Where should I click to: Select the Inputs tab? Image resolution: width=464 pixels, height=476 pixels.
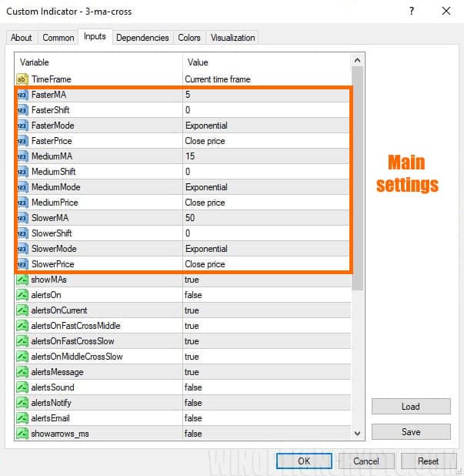point(95,36)
